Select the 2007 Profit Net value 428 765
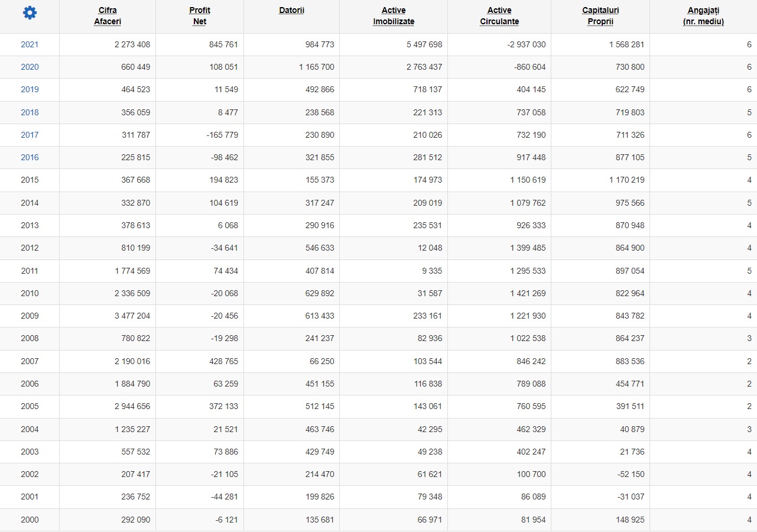 pyautogui.click(x=224, y=361)
